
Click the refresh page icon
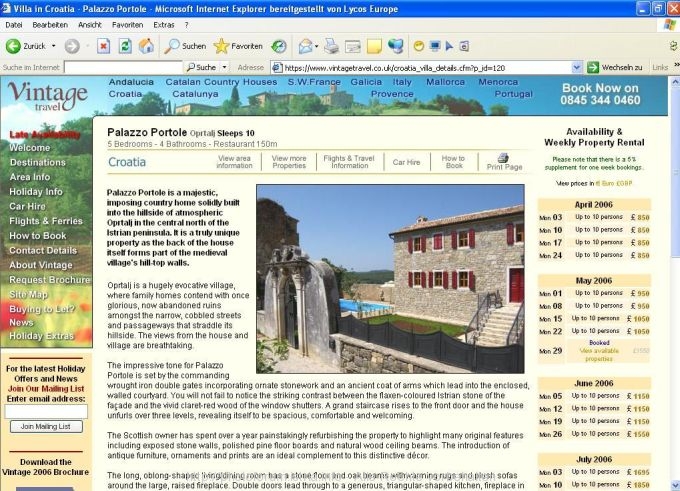coord(125,46)
